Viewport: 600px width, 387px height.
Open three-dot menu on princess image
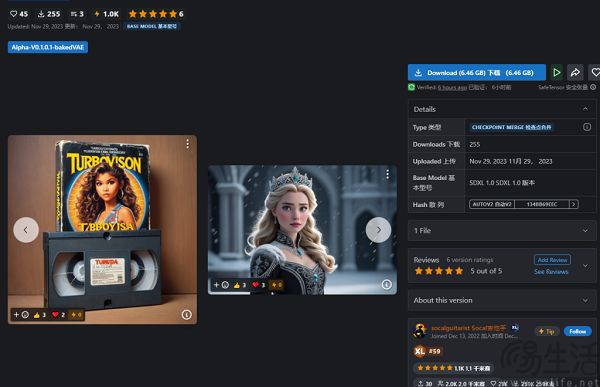(x=388, y=174)
